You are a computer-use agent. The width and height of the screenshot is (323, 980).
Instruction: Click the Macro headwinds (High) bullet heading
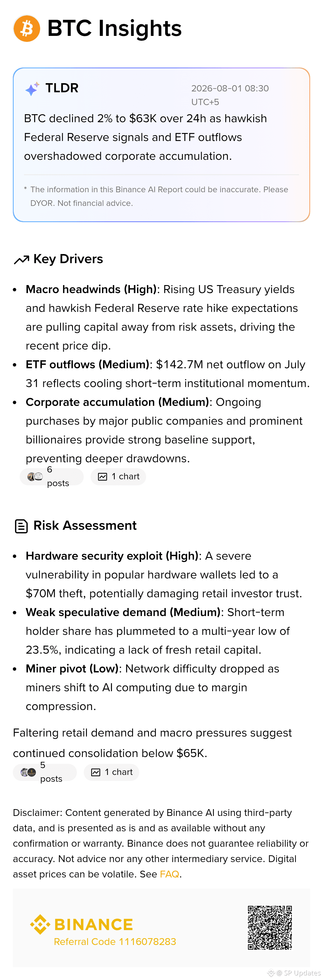click(x=91, y=290)
